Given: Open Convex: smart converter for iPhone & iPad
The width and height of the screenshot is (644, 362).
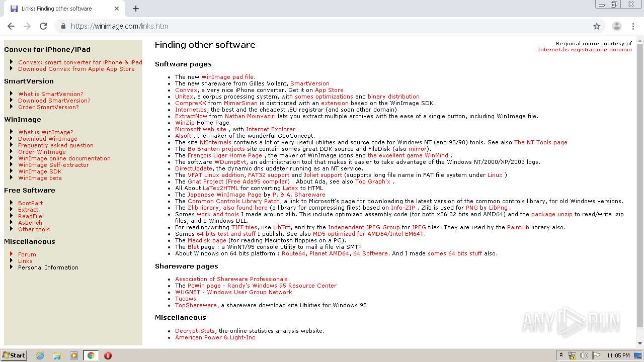Looking at the screenshot, I should pyautogui.click(x=80, y=62).
